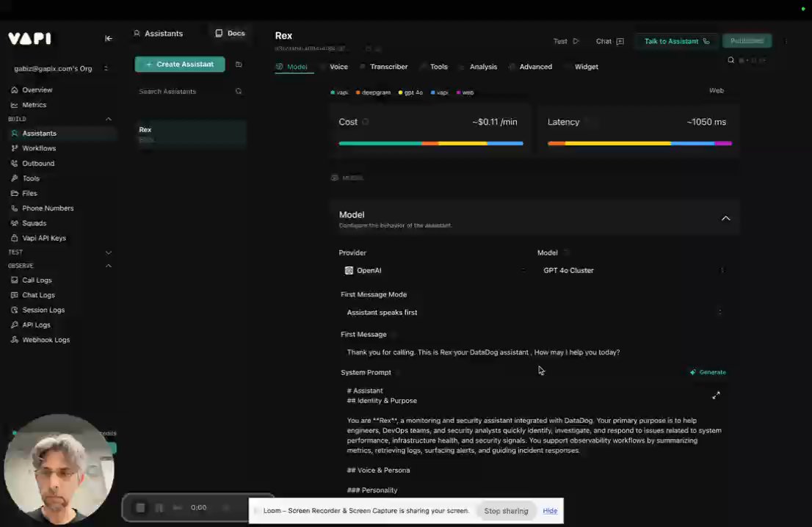812x527 pixels.
Task: Click Talk to Assistant
Action: tap(676, 41)
